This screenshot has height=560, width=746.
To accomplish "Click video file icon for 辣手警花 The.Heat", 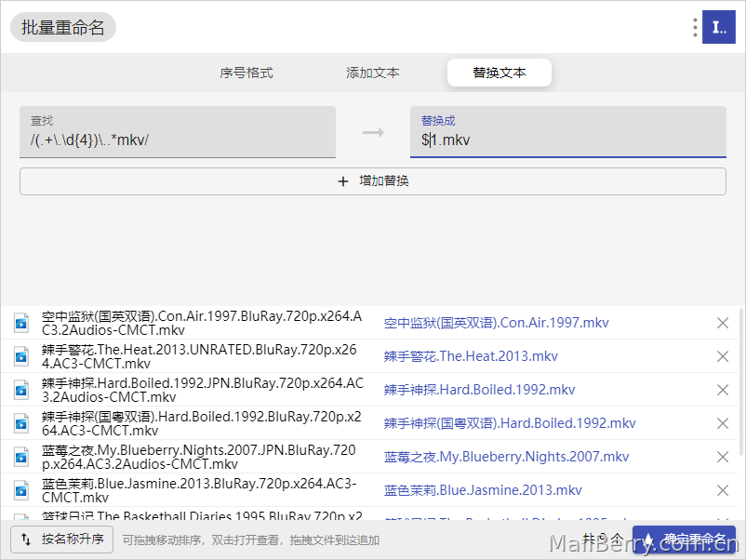I will [21, 356].
